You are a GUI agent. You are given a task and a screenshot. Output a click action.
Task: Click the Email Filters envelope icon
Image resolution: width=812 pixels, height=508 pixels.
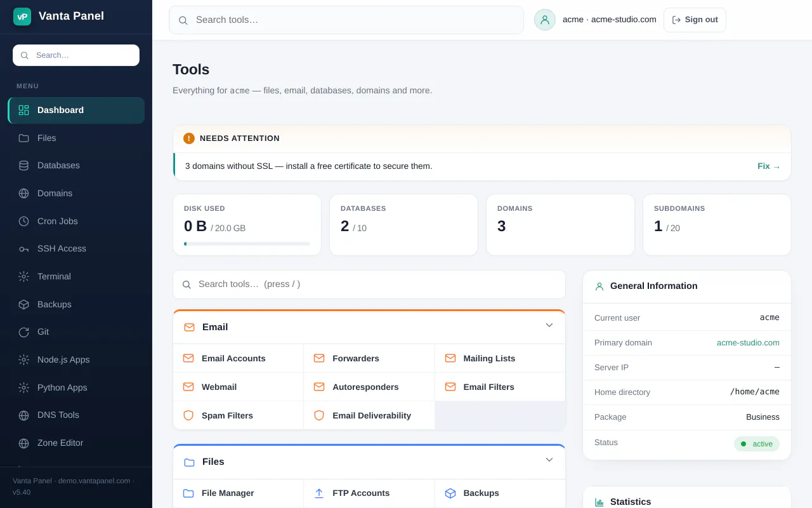450,387
